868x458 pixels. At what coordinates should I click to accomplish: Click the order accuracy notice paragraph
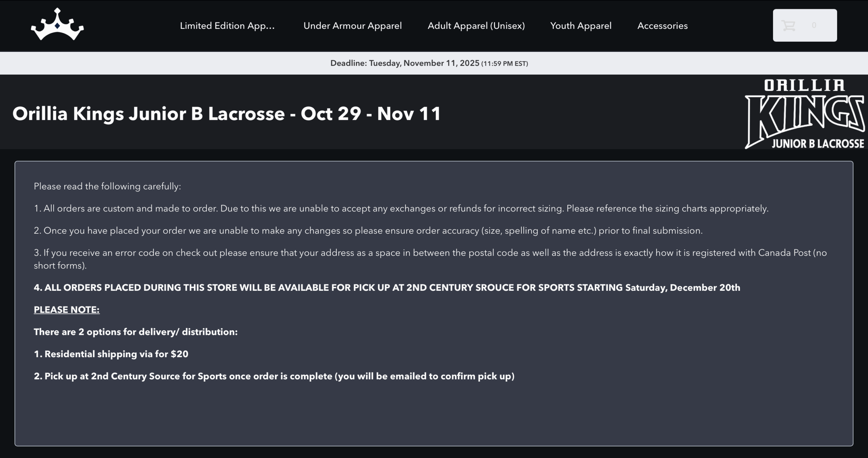(x=368, y=231)
